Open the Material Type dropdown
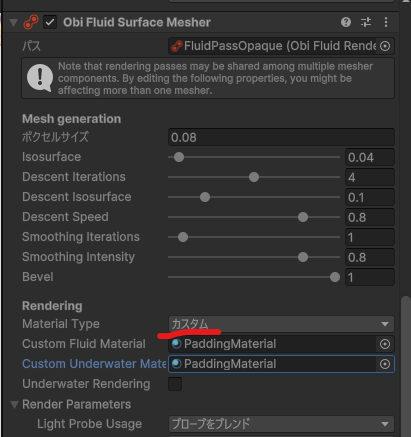Screen dimensions: 411x437 pyautogui.click(x=281, y=324)
